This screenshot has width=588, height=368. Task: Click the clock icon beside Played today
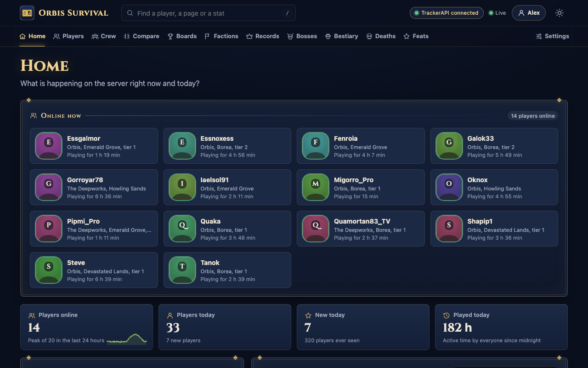coord(447,316)
